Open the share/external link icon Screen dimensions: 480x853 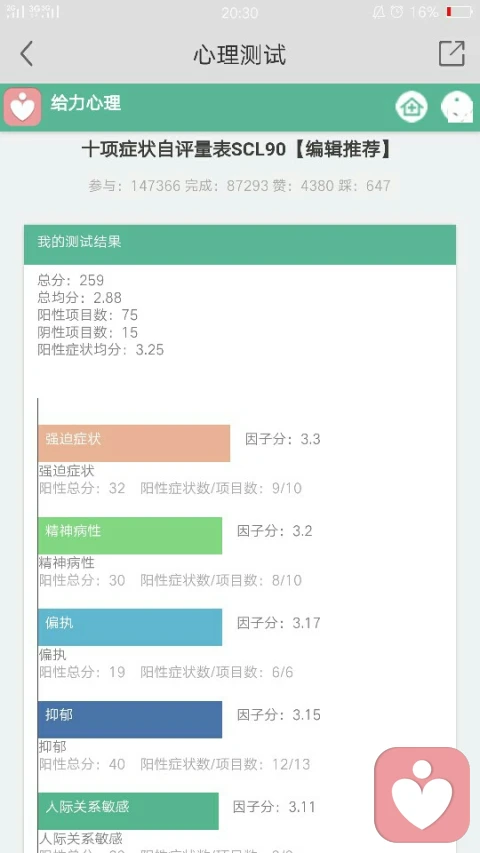[452, 53]
